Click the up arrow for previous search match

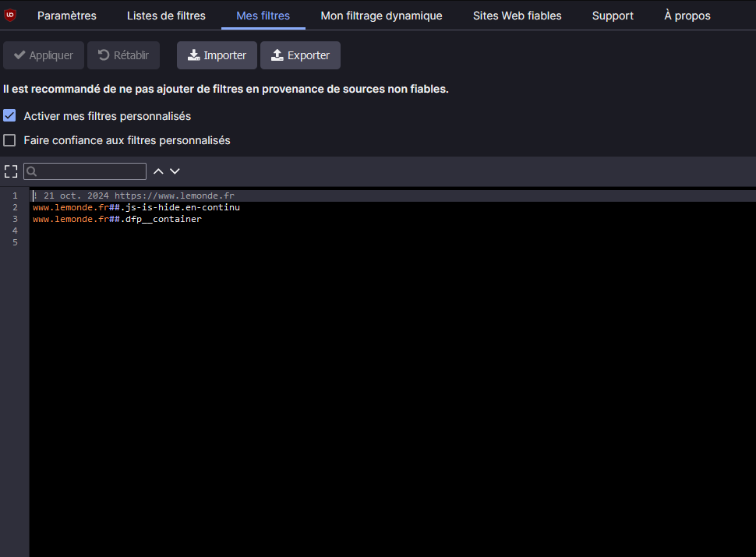click(x=158, y=171)
